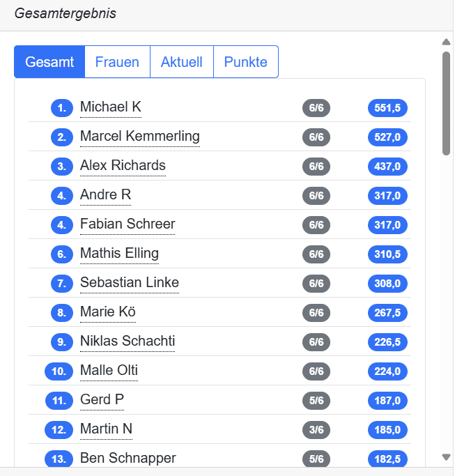Click the 310,5 points badge
Screen dimensions: 455x476
387,254
